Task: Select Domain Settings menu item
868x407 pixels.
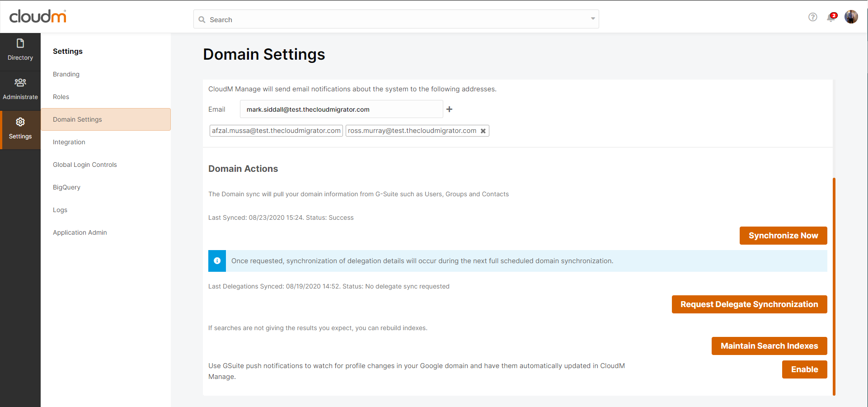Action: (106, 119)
